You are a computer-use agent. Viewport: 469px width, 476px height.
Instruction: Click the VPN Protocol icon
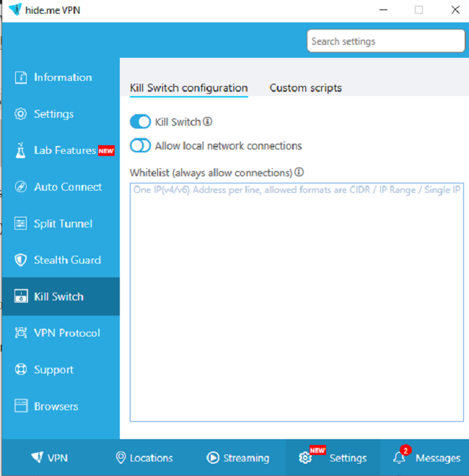21,333
